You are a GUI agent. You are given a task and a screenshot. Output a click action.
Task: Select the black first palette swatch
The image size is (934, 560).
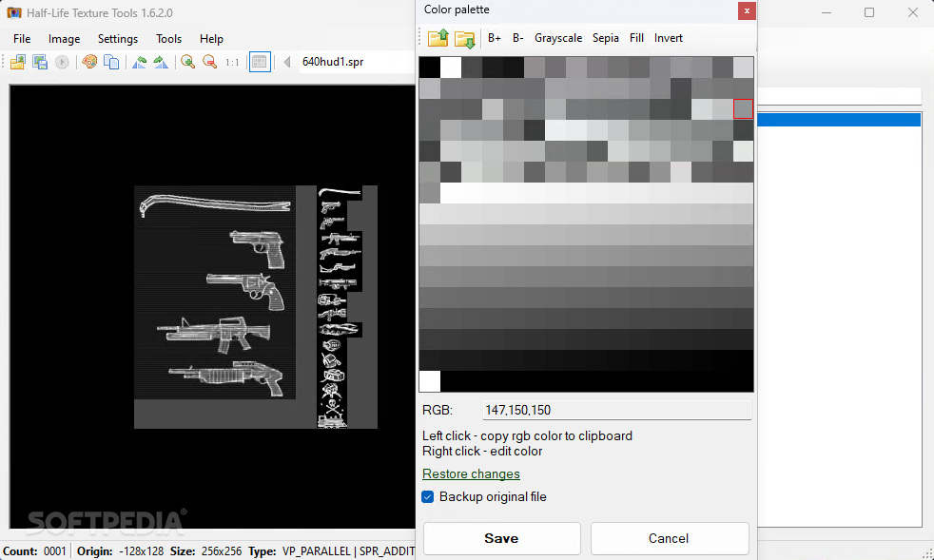430,68
